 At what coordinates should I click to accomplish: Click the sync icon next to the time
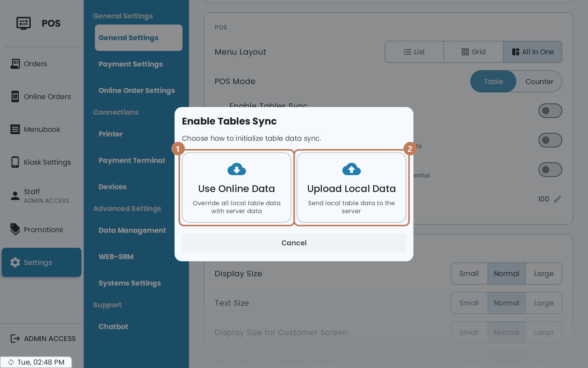point(11,362)
